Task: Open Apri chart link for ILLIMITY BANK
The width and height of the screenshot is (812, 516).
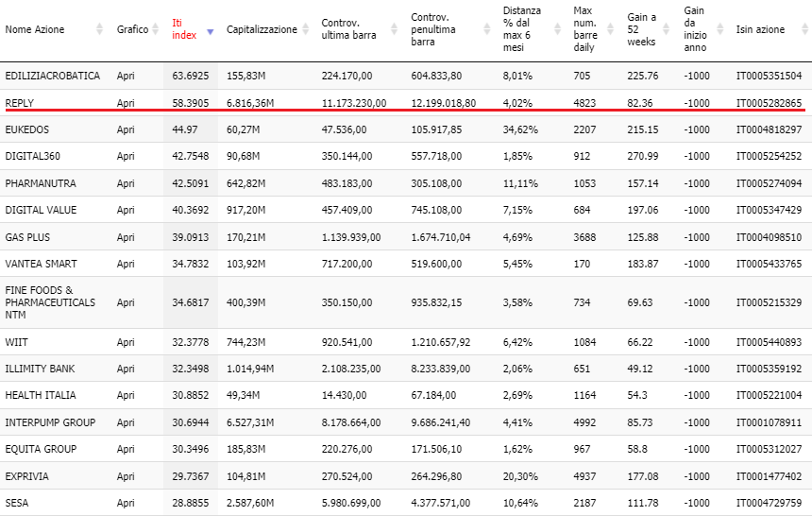Action: tap(126, 369)
